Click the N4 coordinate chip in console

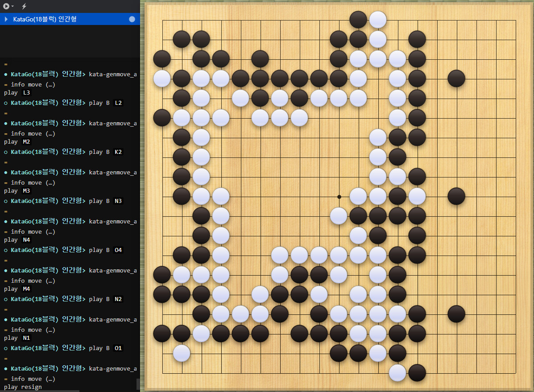pyautogui.click(x=27, y=240)
